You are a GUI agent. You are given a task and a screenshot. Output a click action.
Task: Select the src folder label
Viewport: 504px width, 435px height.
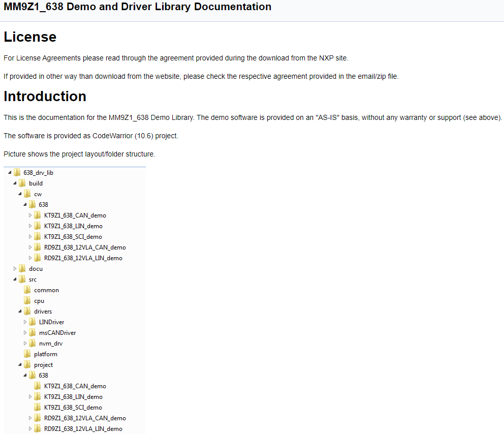click(33, 279)
